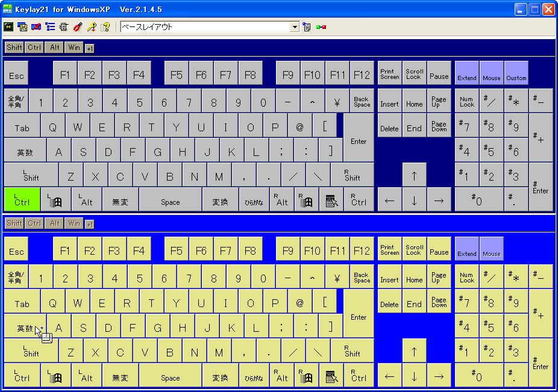558x392 pixels.
Task: Toggle Win modifier in lower modifier bar
Action: [x=74, y=223]
